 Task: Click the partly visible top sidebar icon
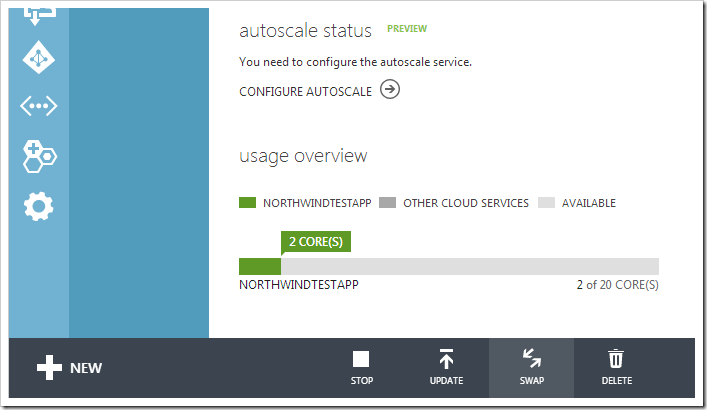coord(39,16)
